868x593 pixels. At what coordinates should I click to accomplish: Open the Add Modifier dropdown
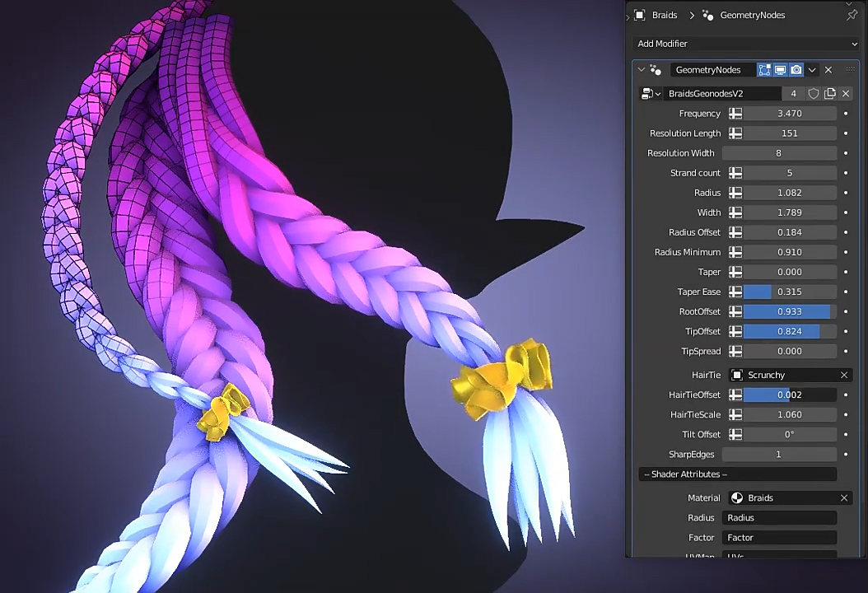747,44
